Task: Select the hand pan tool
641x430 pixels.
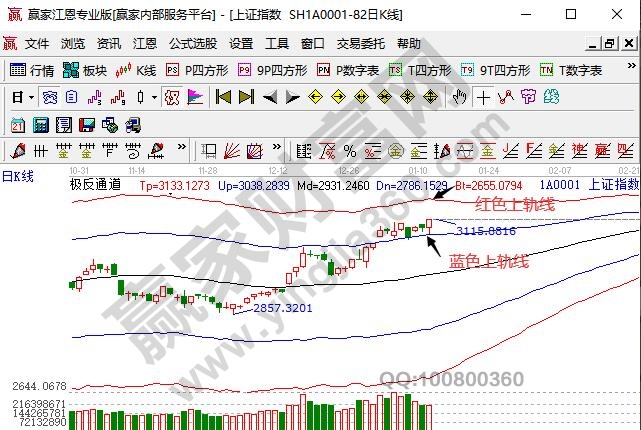Action: [459, 97]
